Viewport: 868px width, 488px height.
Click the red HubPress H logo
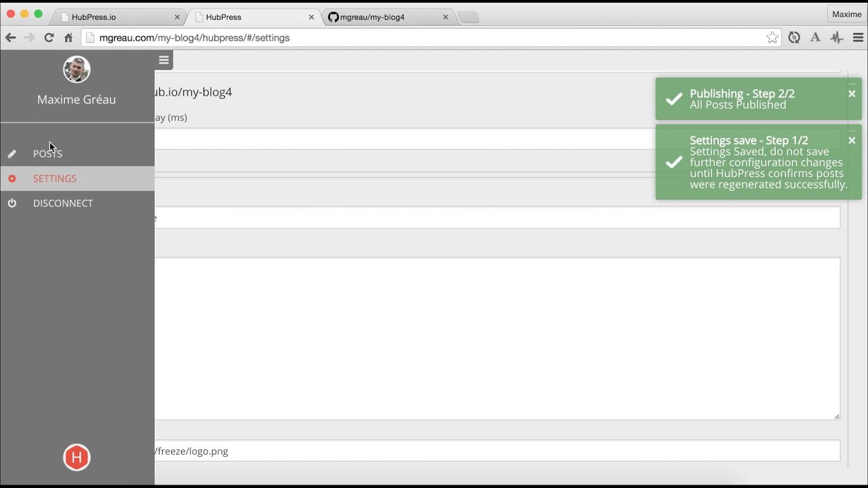[x=77, y=457]
